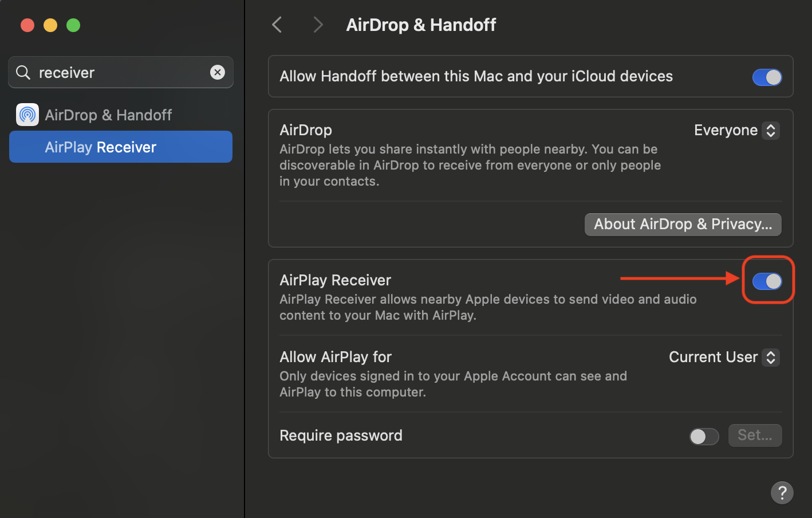812x518 pixels.
Task: Click the Everyone dropdown stepper arrows
Action: pos(771,130)
